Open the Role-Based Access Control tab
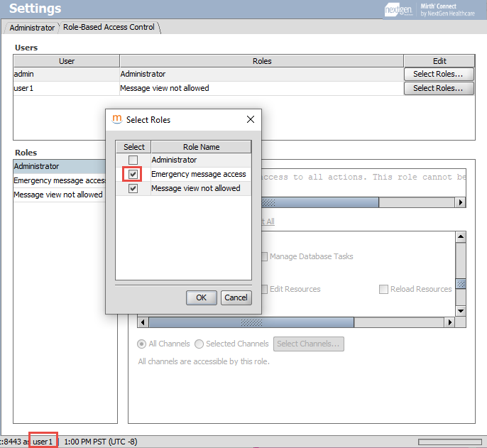Viewport: 487px width, 448px height. (109, 28)
